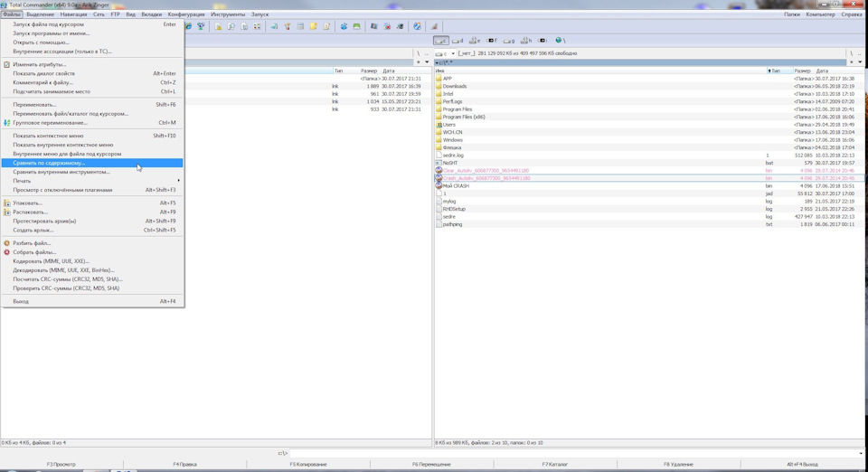
Task: Sort left panel by Размер column
Action: point(368,71)
